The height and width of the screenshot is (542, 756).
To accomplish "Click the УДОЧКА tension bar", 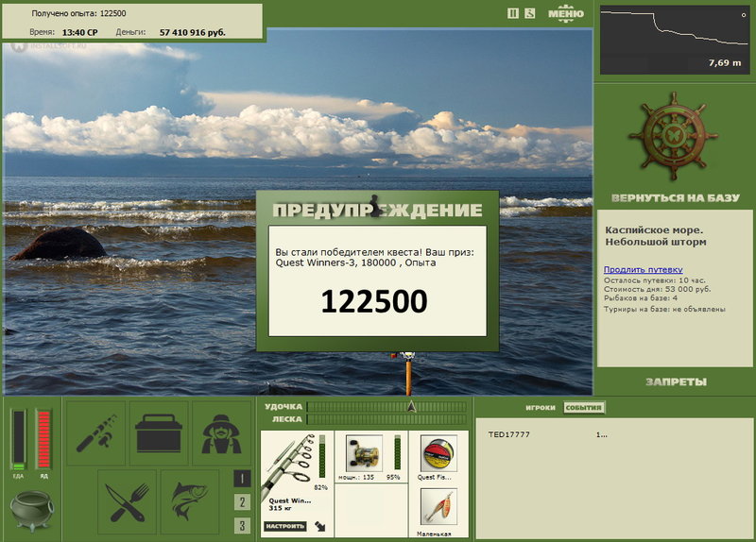I will point(387,407).
